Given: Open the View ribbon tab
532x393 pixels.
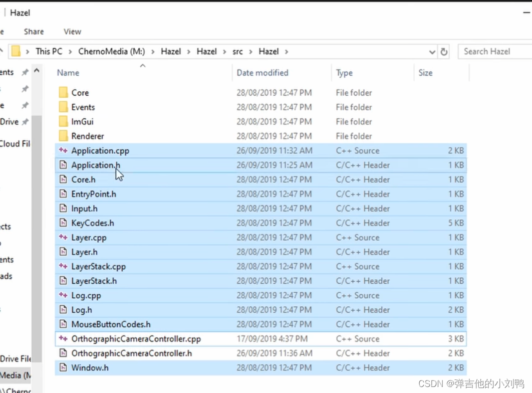Looking at the screenshot, I should click(72, 32).
